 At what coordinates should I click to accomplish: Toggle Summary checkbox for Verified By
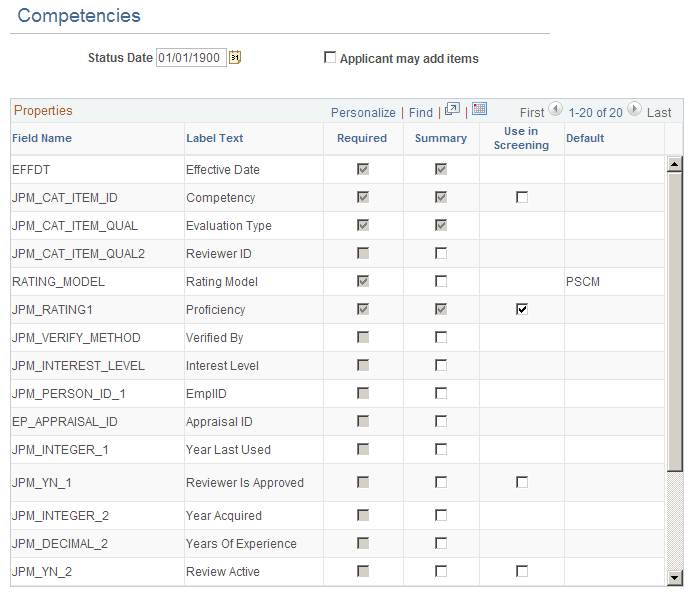441,337
